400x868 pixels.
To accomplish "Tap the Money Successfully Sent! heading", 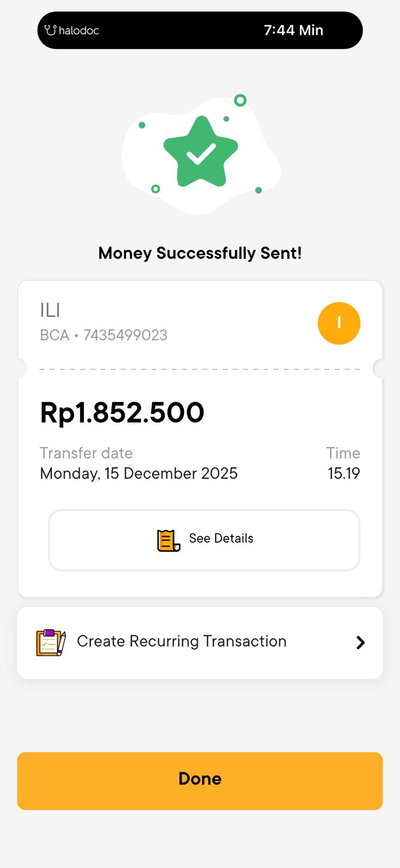I will click(x=200, y=253).
